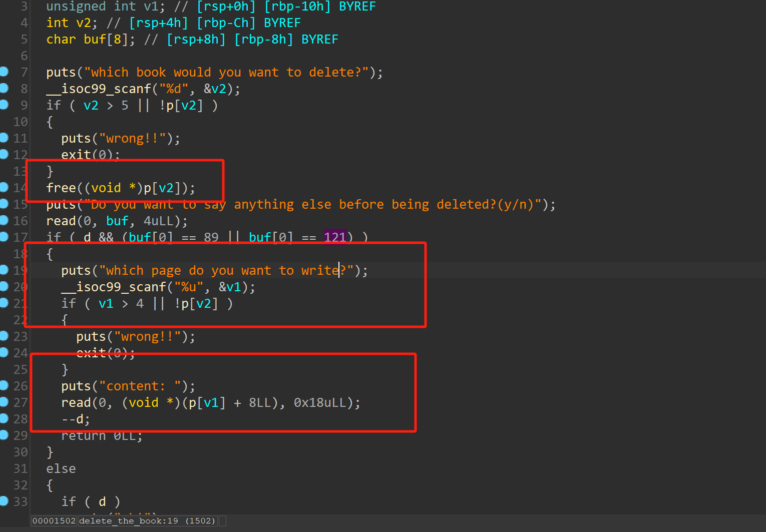This screenshot has height=532, width=766.
Task: Toggle breakpoint dot on line 7
Action: 4,72
